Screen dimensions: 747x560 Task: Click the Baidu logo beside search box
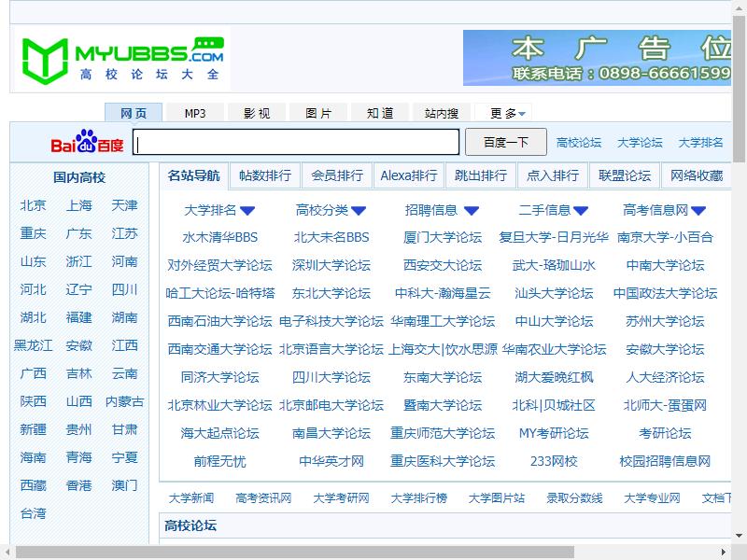pos(87,141)
